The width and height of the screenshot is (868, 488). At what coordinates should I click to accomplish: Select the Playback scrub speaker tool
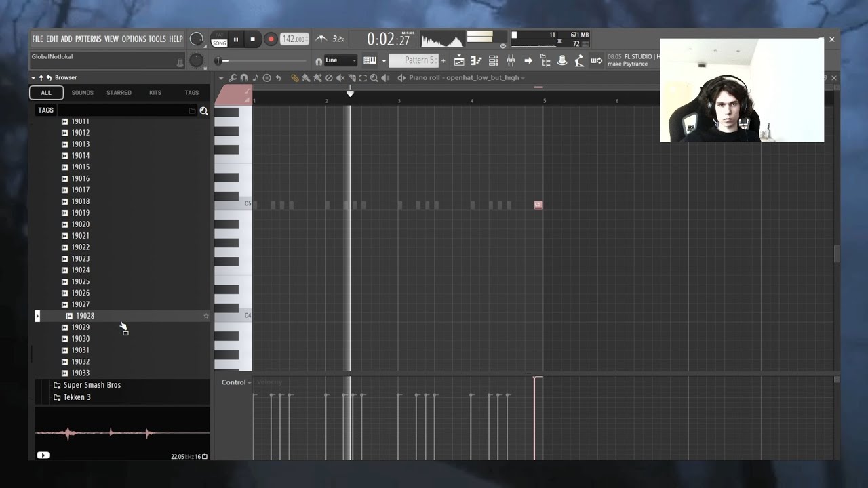[385, 78]
